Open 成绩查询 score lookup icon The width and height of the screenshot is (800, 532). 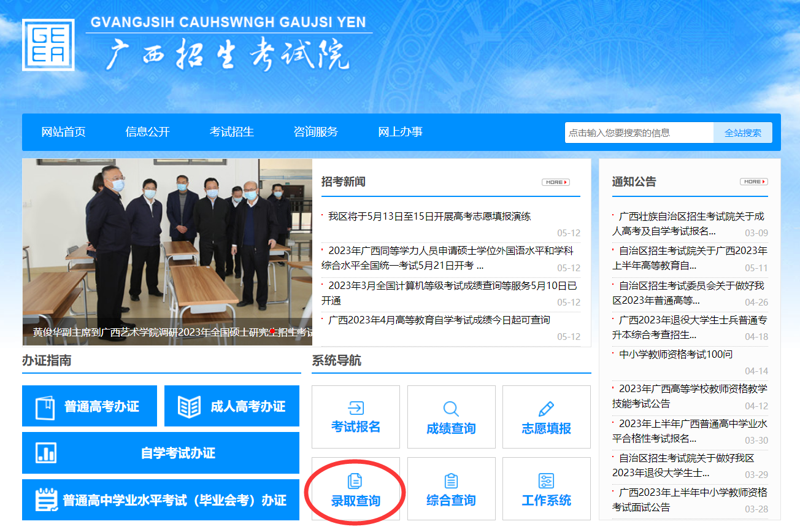point(451,417)
